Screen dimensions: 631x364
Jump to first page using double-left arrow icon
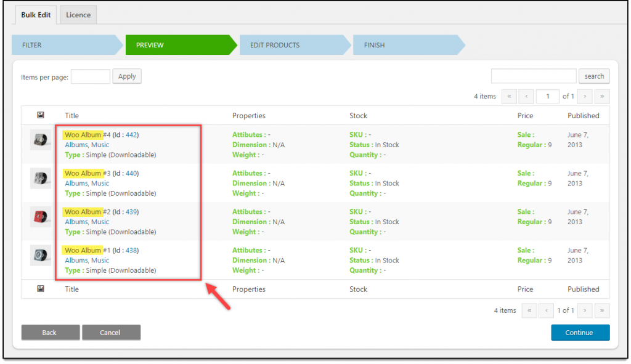(x=509, y=96)
